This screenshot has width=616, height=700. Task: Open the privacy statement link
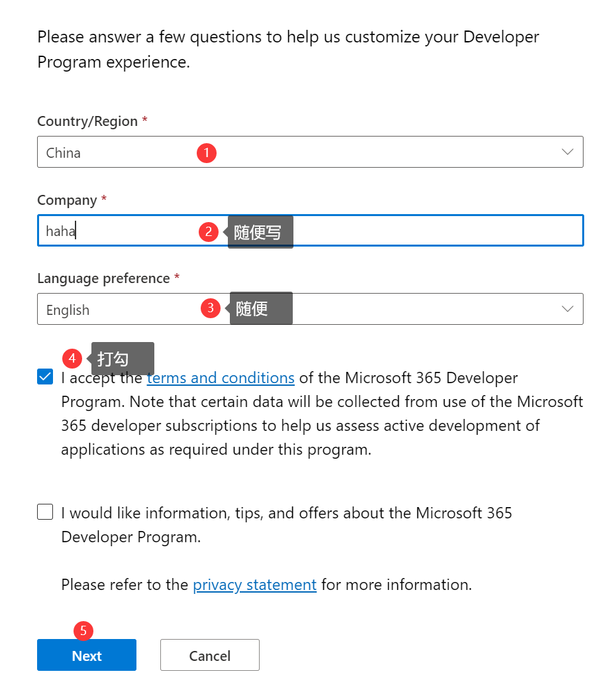[x=254, y=585]
